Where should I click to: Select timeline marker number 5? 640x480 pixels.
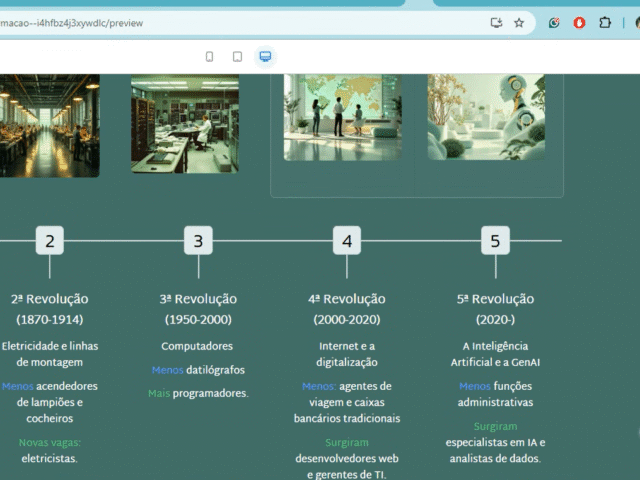pos(495,241)
